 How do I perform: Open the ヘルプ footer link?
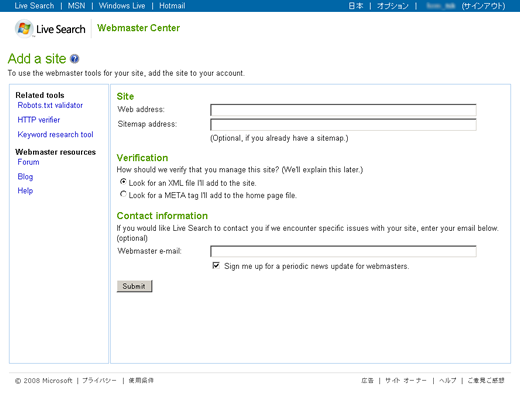coord(448,380)
